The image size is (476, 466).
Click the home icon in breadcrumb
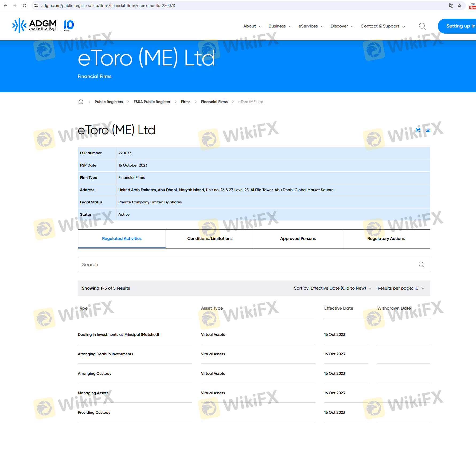[x=81, y=102]
